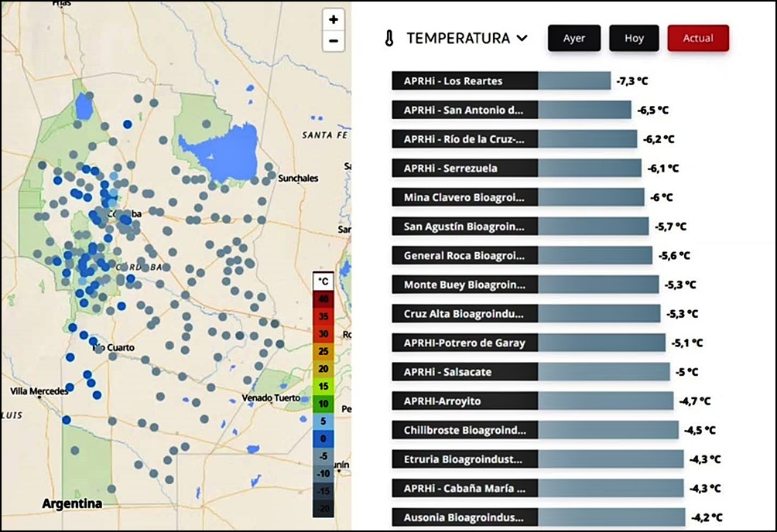Screen dimensions: 777x532
Task: Click the -10 legend swatch
Action: (323, 473)
